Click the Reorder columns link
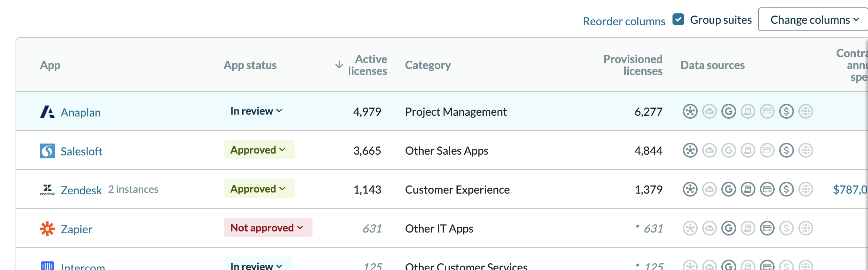The width and height of the screenshot is (868, 270). pos(624,21)
